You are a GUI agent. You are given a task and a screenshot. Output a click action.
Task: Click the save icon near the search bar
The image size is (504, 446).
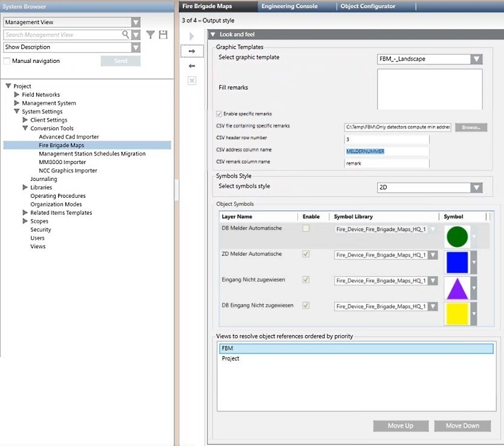tap(163, 34)
